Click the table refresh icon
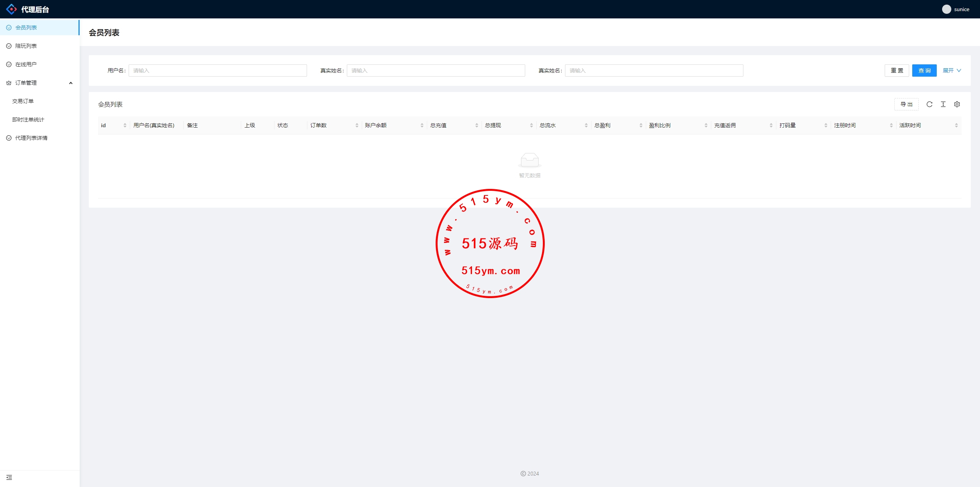 click(929, 104)
